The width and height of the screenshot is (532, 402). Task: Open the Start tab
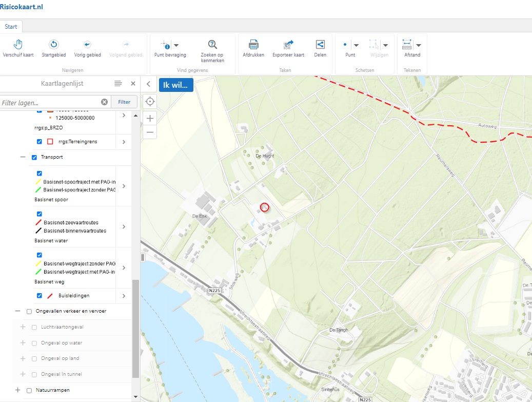pos(11,27)
